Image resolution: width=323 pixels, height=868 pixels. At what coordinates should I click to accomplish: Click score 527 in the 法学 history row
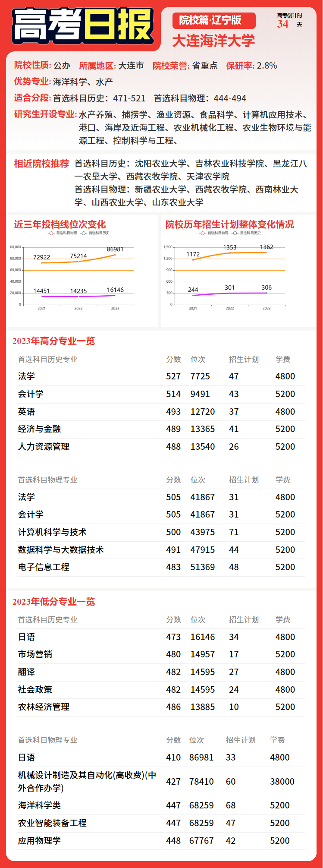point(173,376)
